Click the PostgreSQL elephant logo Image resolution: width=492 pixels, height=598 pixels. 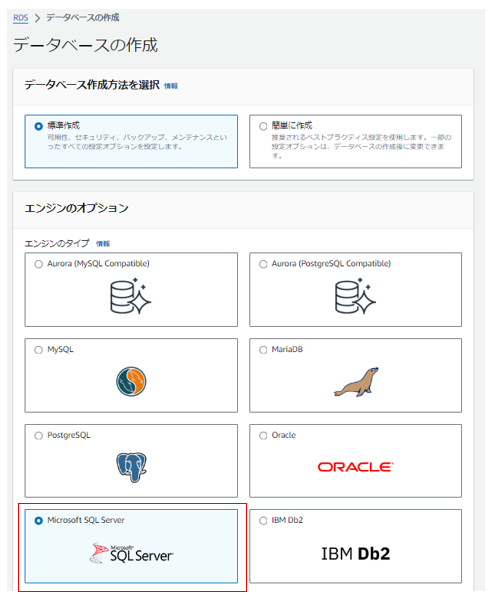131,467
